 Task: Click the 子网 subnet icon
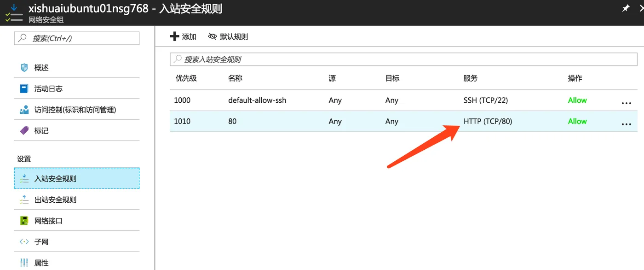click(x=24, y=242)
